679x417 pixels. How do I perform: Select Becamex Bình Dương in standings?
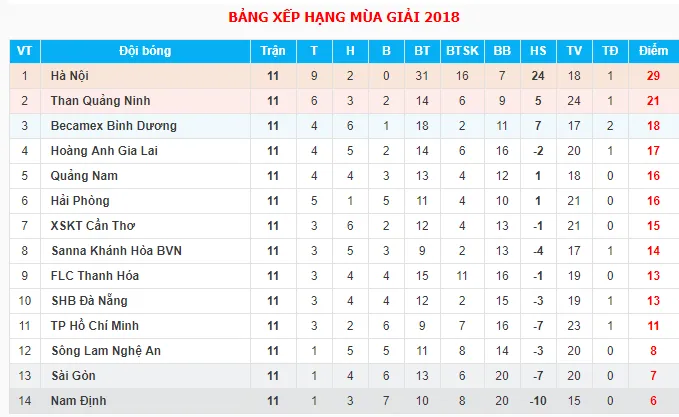point(113,126)
